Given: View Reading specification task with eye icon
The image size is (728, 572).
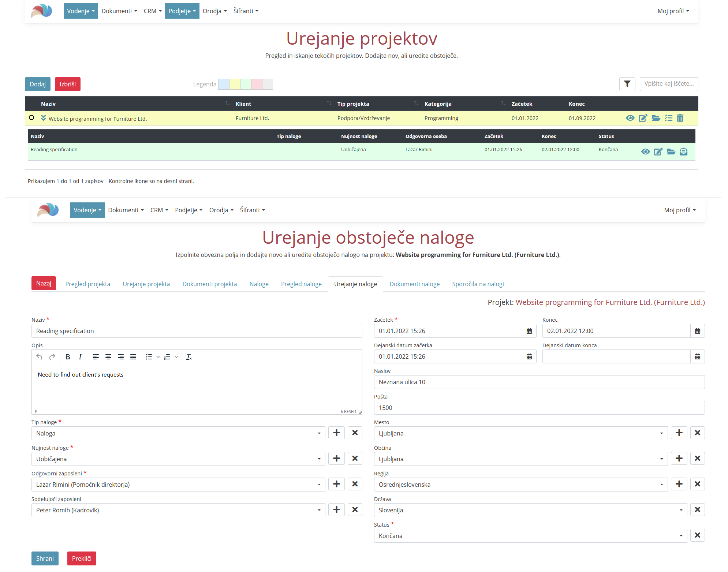Looking at the screenshot, I should click(645, 152).
